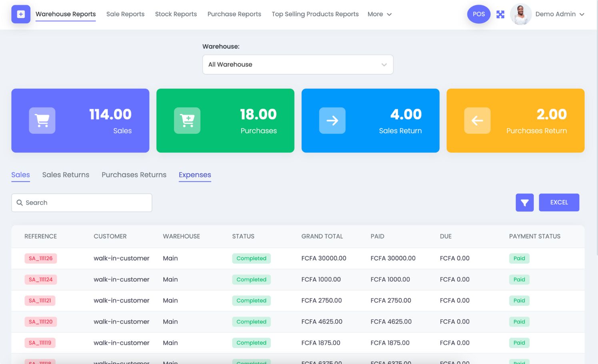Open the filter options with the funnel icon
The image size is (598, 364).
click(x=524, y=202)
